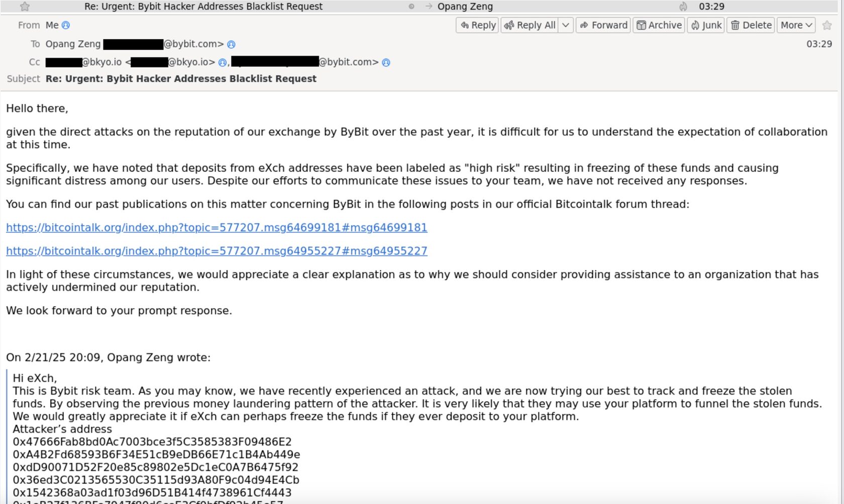Click the contact icon beside the bybit.com Cc address
The width and height of the screenshot is (844, 504).
(385, 62)
